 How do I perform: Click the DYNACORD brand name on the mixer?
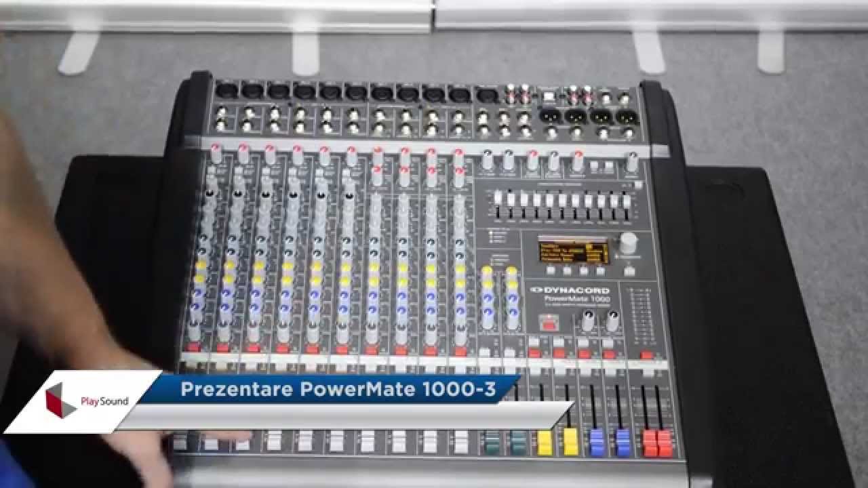coord(569,290)
